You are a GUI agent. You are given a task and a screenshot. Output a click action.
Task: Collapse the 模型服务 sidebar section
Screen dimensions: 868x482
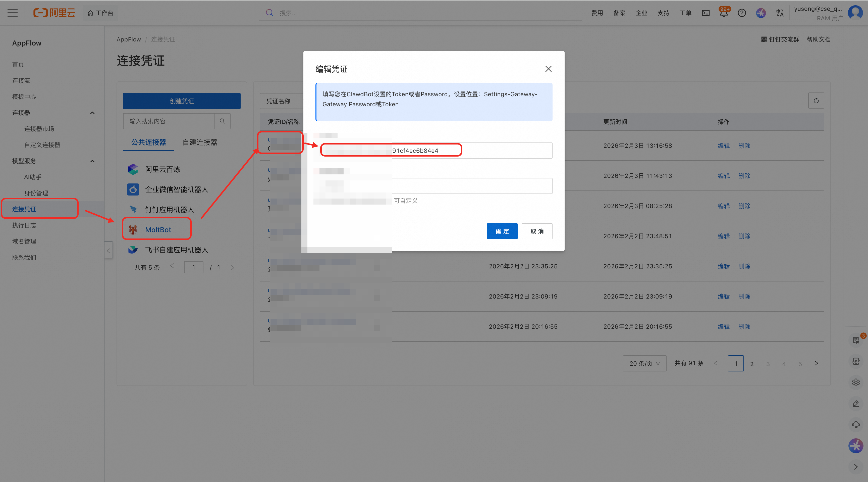click(92, 161)
